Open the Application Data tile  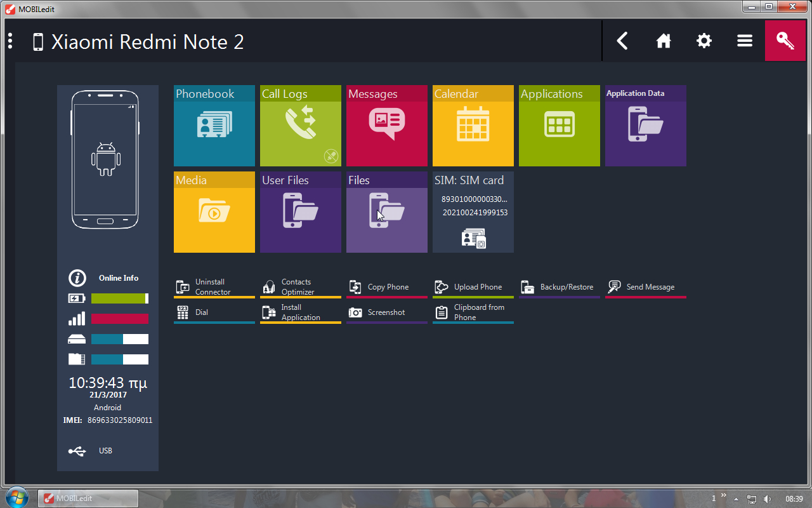coord(646,126)
